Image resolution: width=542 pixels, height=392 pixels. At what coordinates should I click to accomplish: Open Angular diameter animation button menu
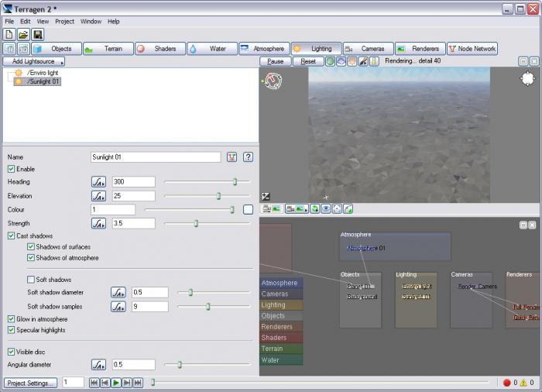pyautogui.click(x=98, y=365)
